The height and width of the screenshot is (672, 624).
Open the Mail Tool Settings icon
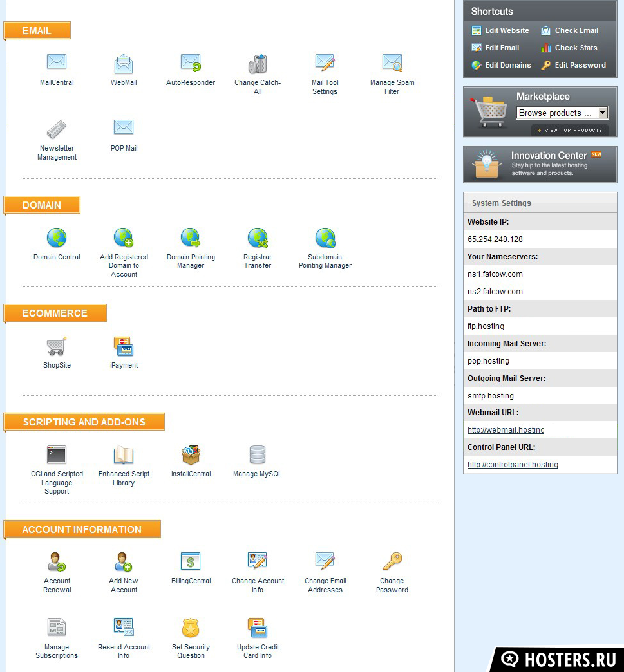325,62
